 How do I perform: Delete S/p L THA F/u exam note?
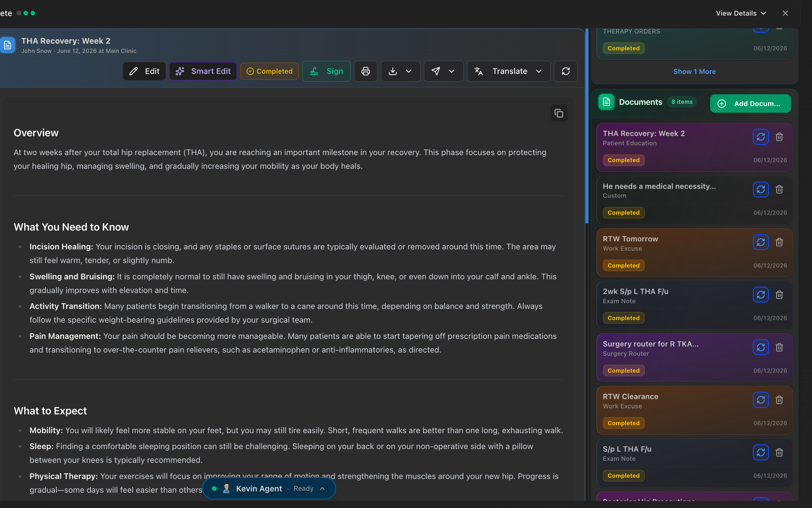[779, 453]
